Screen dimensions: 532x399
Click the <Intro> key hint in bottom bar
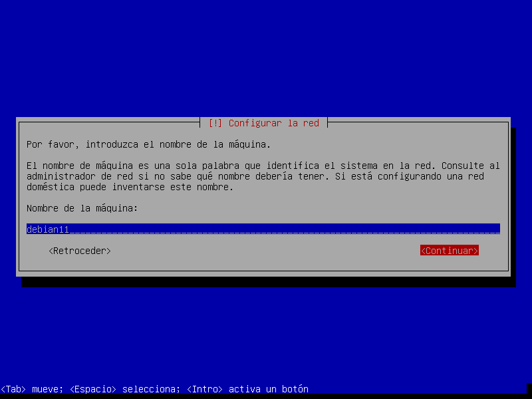[x=205, y=389]
